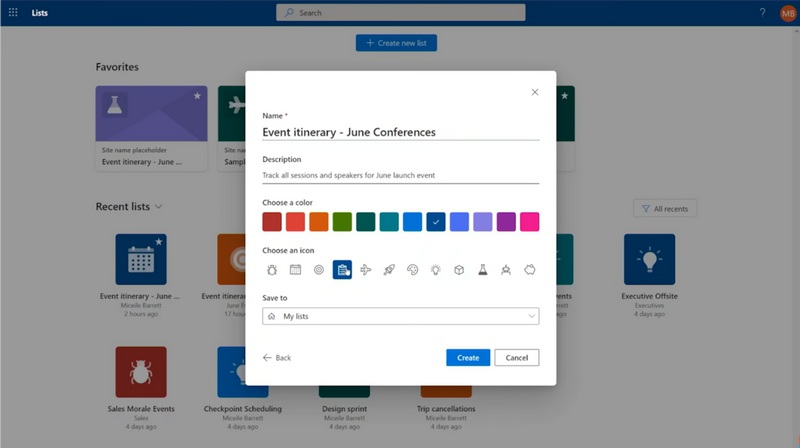Select the lab flask icon
The height and width of the screenshot is (448, 800).
482,270
